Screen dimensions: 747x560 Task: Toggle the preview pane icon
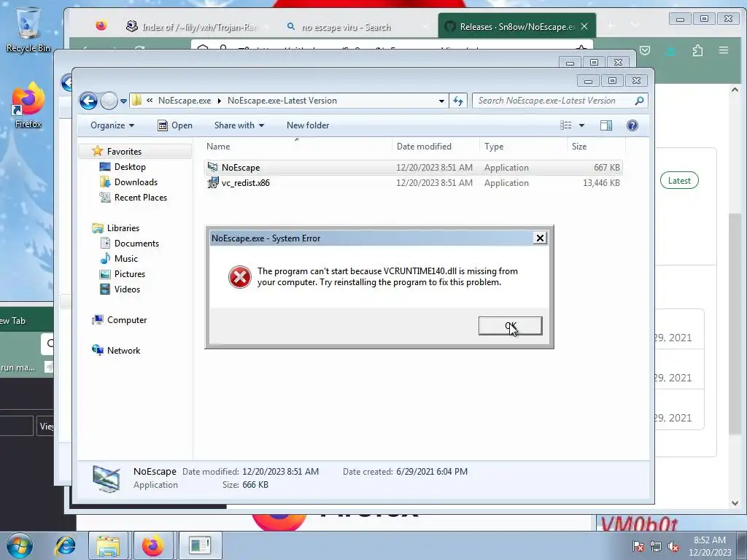click(x=606, y=125)
